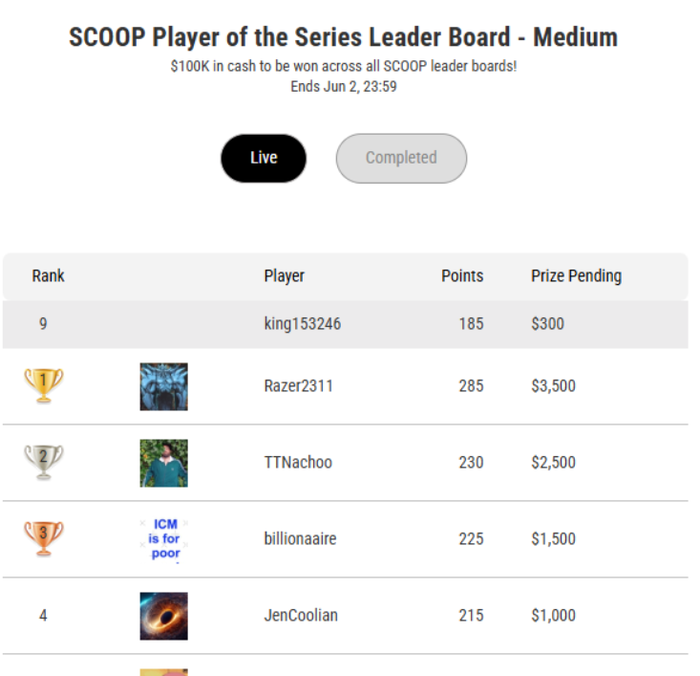Switch to the Live leaderboard tab
This screenshot has height=676, width=700.
(263, 158)
